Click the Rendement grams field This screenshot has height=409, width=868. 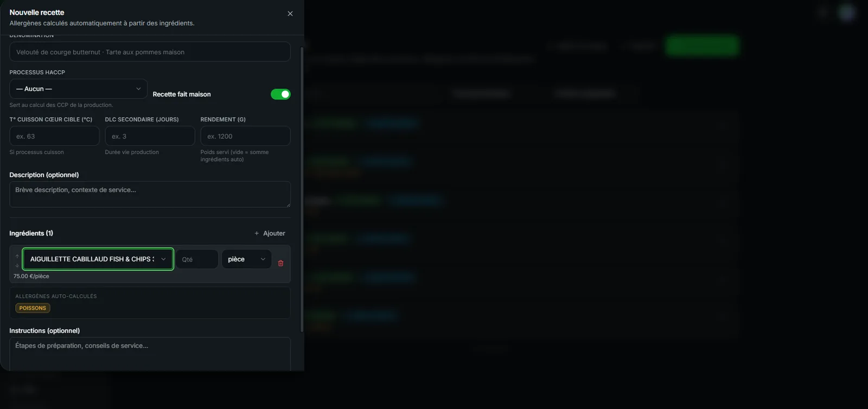click(245, 136)
